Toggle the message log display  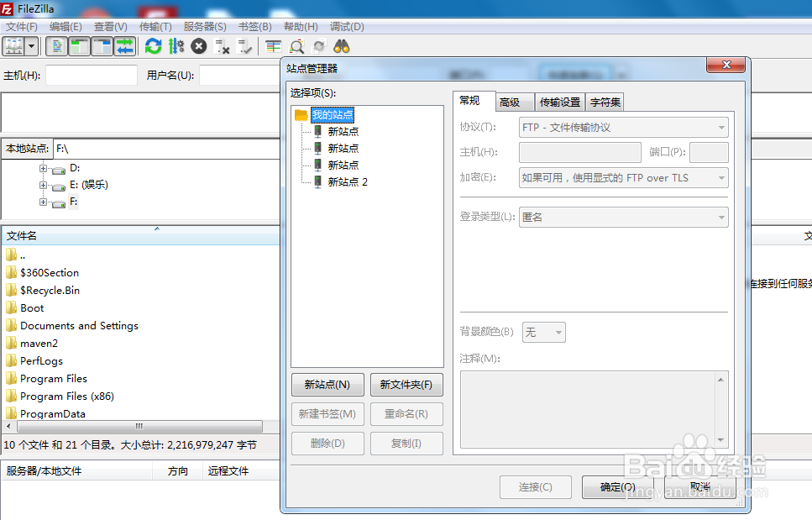point(57,46)
